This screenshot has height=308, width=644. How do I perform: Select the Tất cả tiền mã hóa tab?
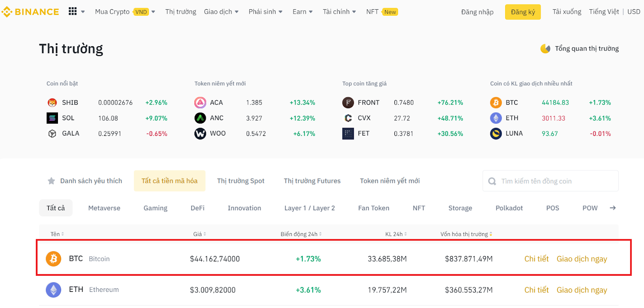coord(169,181)
